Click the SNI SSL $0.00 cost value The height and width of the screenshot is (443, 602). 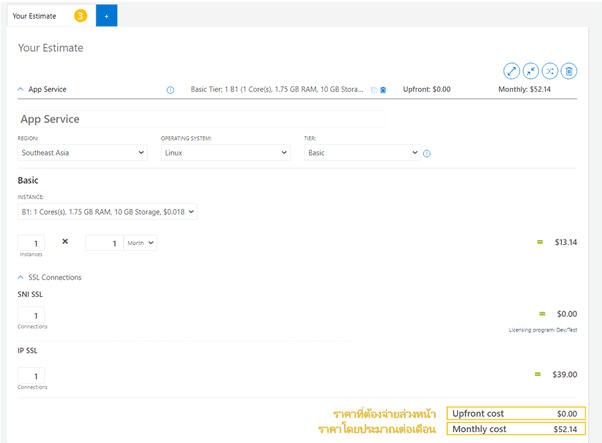567,314
